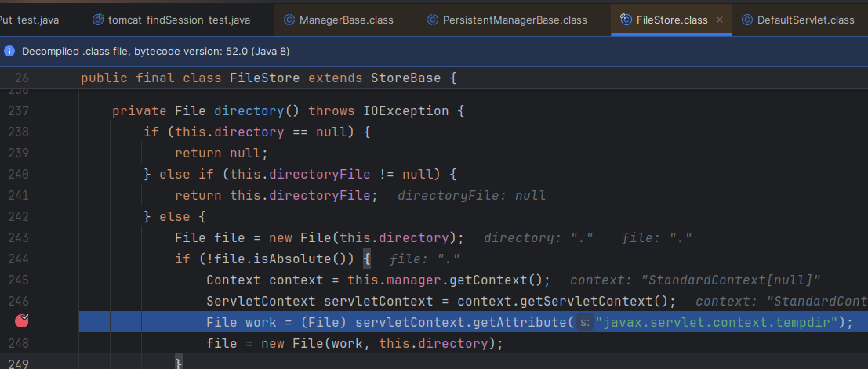Click the sticky class header line 26
Viewport: 868px width, 369px height.
(268, 78)
